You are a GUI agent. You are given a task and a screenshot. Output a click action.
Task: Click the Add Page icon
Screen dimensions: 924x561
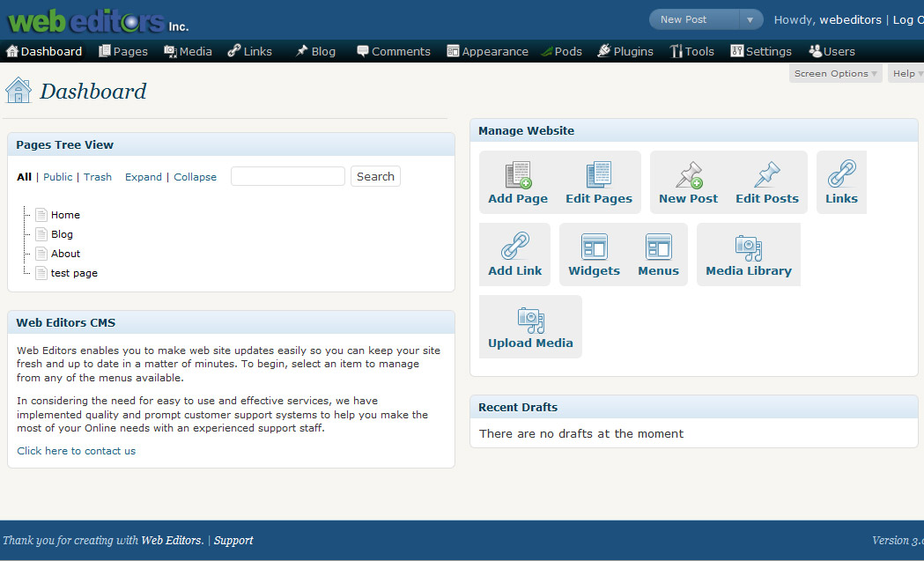tap(518, 174)
